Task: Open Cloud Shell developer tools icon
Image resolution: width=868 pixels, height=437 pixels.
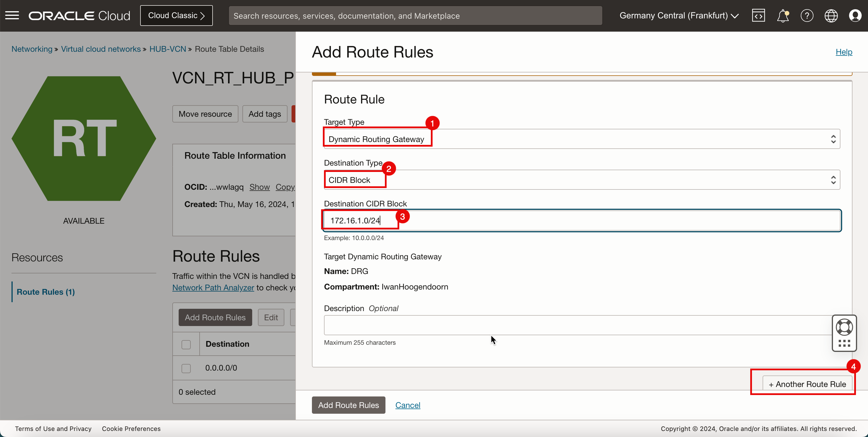Action: coord(758,16)
